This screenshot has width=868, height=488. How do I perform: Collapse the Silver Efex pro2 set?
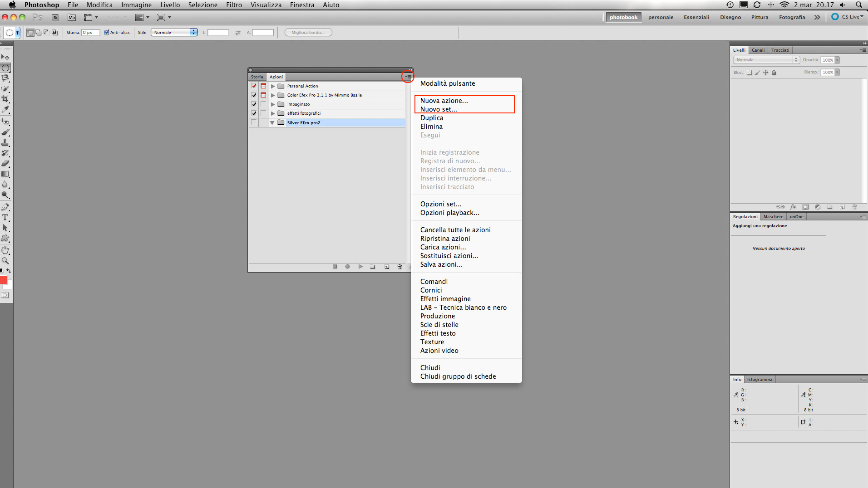point(272,122)
